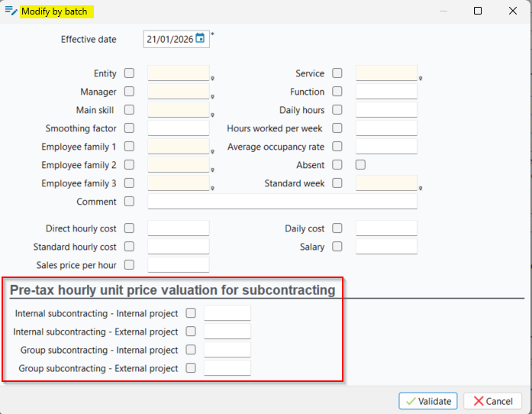This screenshot has height=414, width=532.
Task: Enable Internal subcontracting - Internal project checkbox
Action: click(191, 313)
